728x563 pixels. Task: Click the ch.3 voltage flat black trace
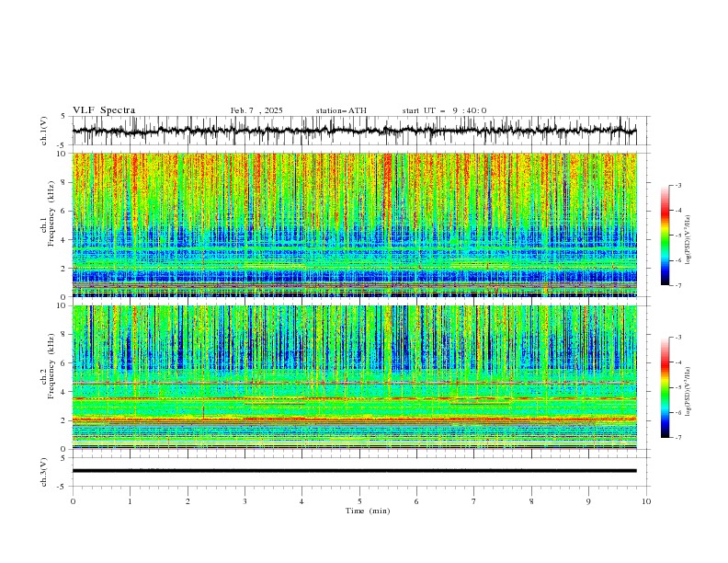[354, 471]
